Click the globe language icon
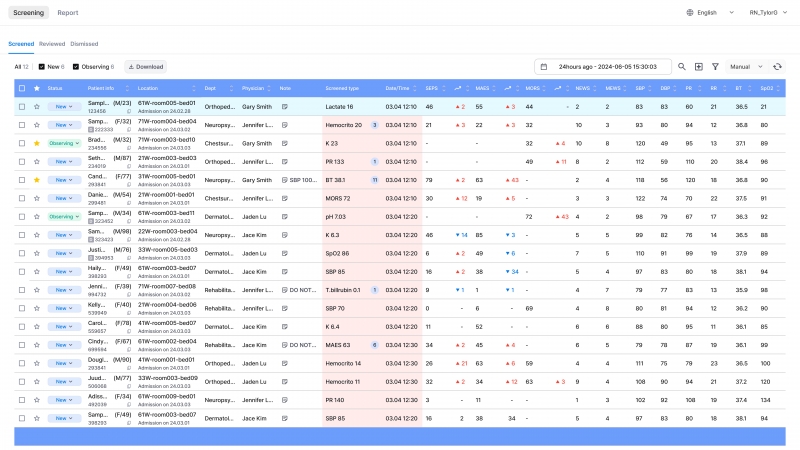This screenshot has height=450, width=800. pyautogui.click(x=691, y=12)
